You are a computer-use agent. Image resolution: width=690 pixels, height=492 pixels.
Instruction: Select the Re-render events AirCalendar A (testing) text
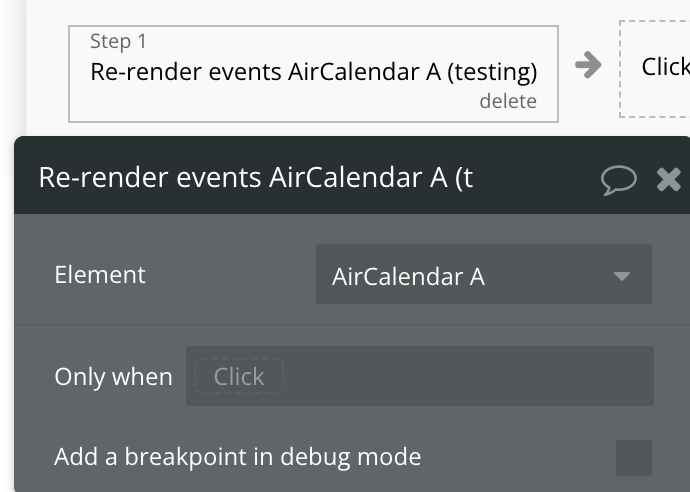tap(313, 72)
